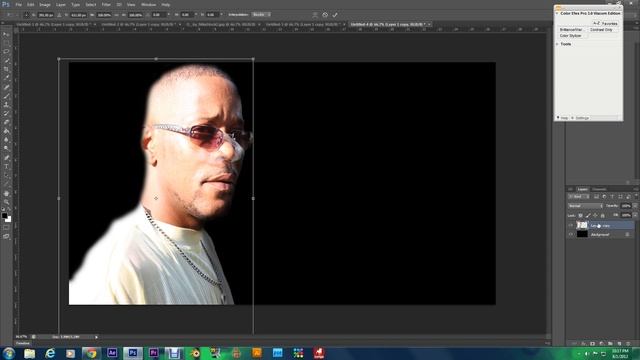Create a new layer group
The image size is (640, 360).
point(610,344)
